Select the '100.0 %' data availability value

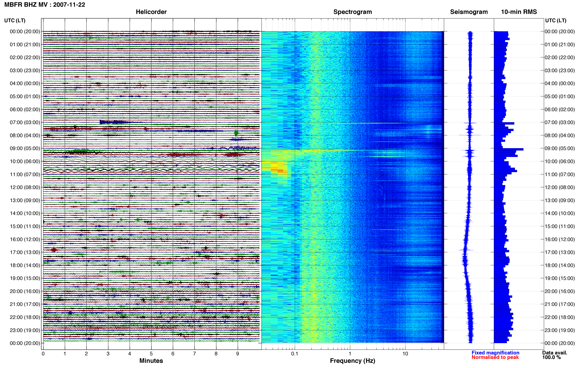tap(552, 357)
